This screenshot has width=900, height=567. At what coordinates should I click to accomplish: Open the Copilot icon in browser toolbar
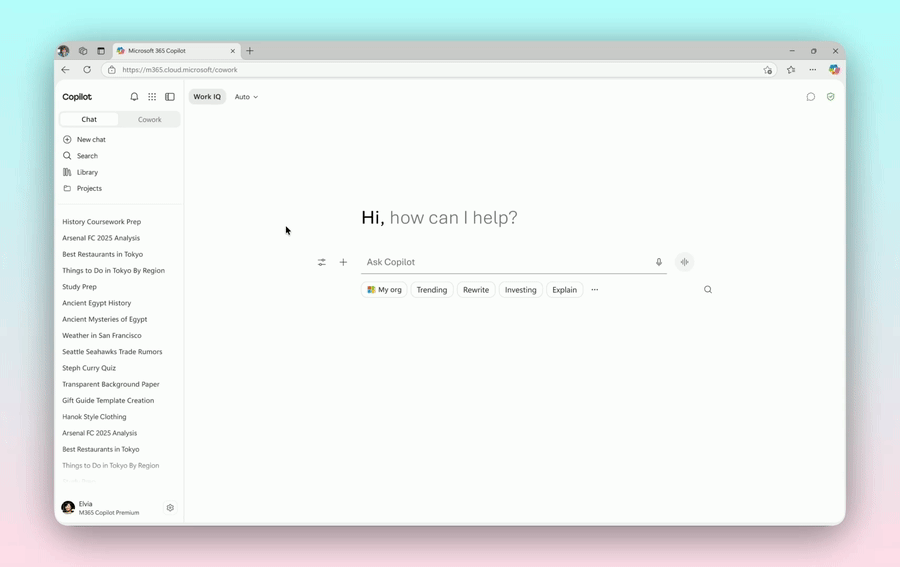point(834,69)
